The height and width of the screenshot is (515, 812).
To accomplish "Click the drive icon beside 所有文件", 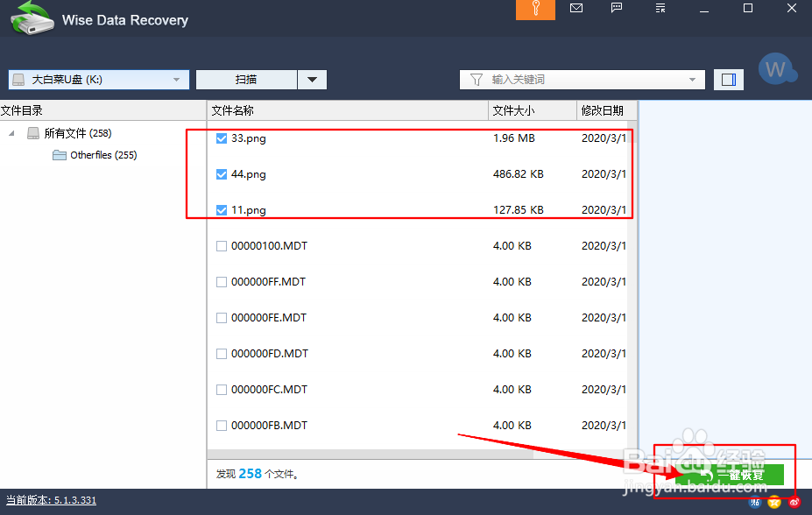I will point(33,133).
